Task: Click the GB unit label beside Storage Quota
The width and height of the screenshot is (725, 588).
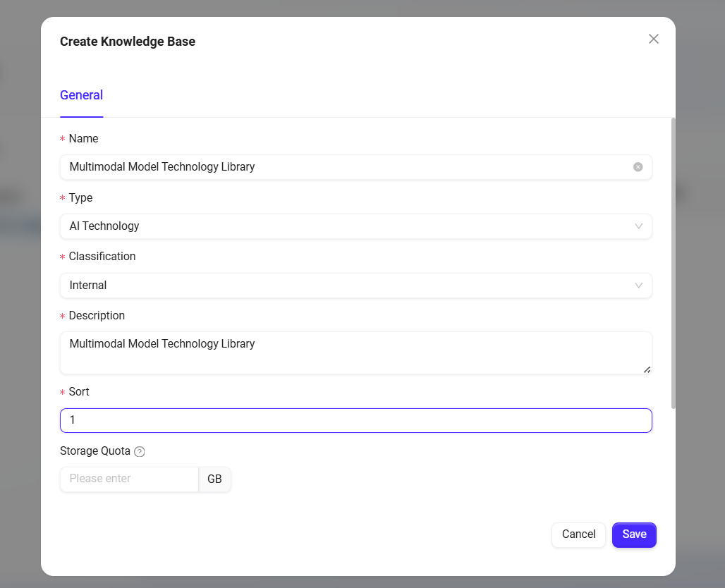Action: 214,479
